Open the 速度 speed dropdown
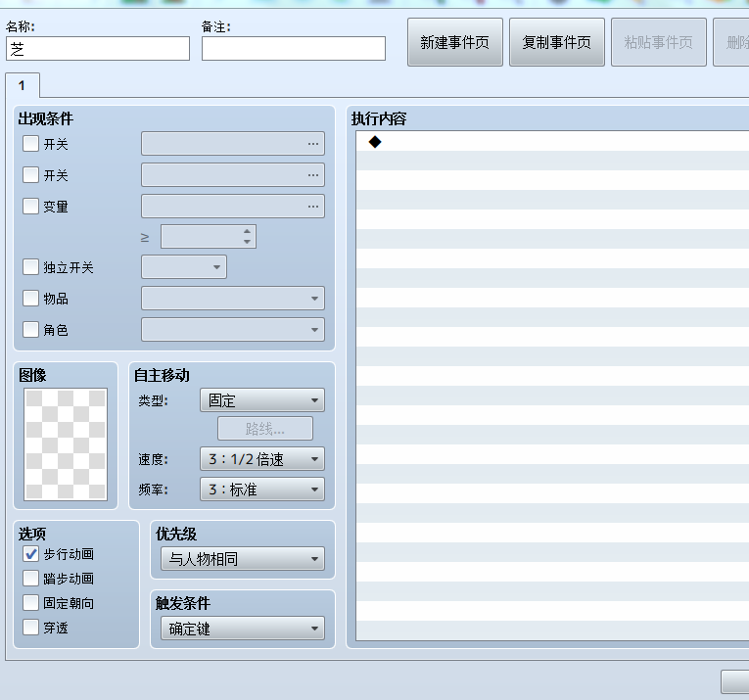Image resolution: width=749 pixels, height=700 pixels. point(262,459)
